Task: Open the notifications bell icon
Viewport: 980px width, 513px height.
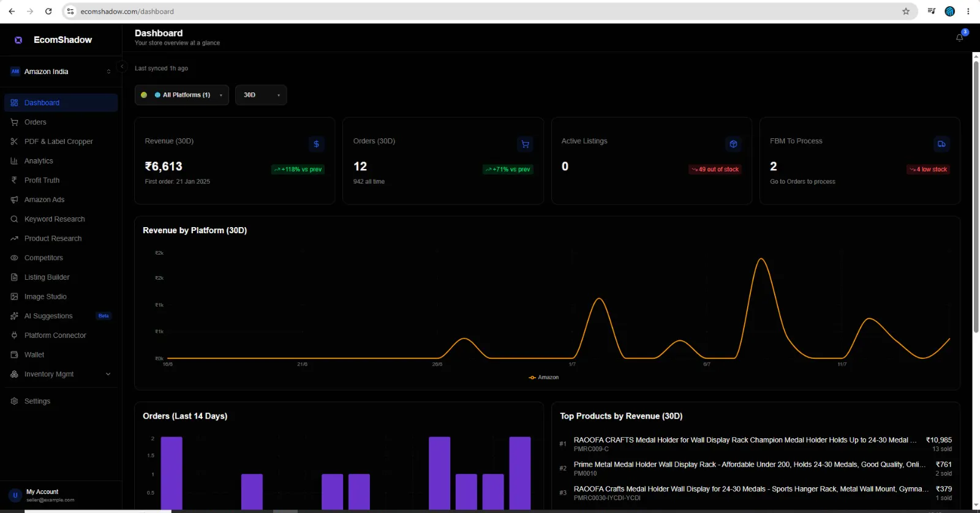Action: 960,37
